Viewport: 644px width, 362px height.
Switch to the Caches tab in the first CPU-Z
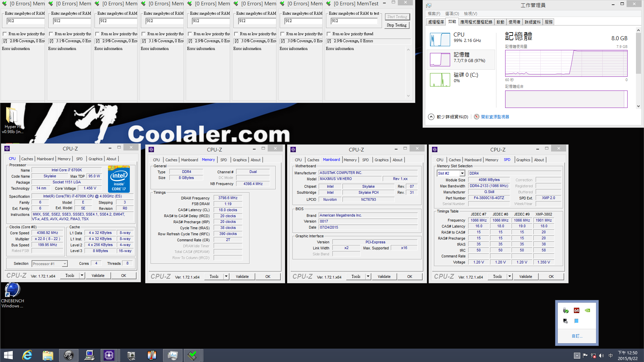tap(27, 159)
